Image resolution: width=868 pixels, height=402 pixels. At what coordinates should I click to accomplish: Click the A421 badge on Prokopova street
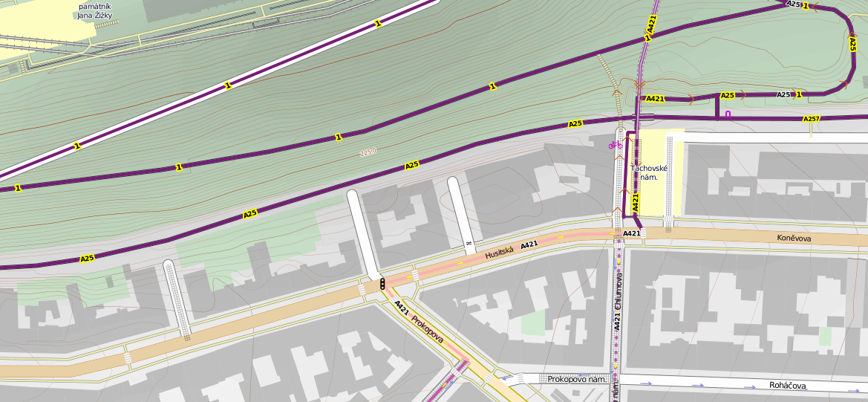(402, 305)
